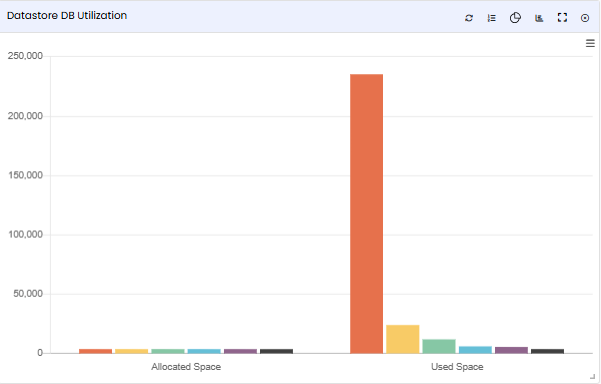The height and width of the screenshot is (384, 601).
Task: Click the dark gray Used Space bar
Action: (x=547, y=351)
